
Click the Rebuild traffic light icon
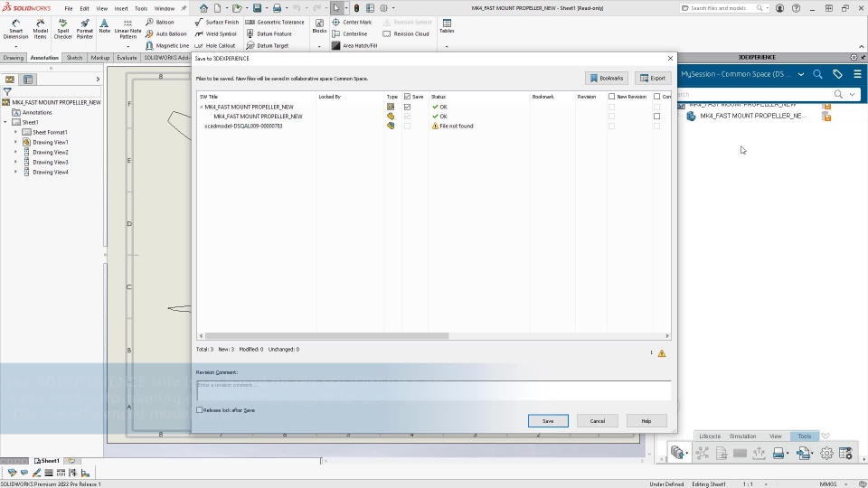(356, 8)
